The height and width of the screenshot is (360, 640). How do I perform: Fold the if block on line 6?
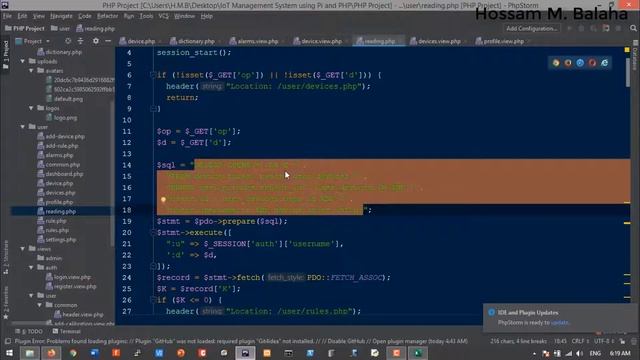click(x=153, y=75)
